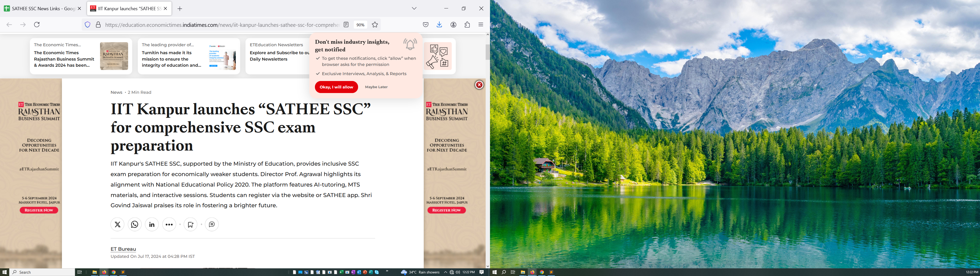Open the article comments icon
The width and height of the screenshot is (980, 276).
pos(212,225)
